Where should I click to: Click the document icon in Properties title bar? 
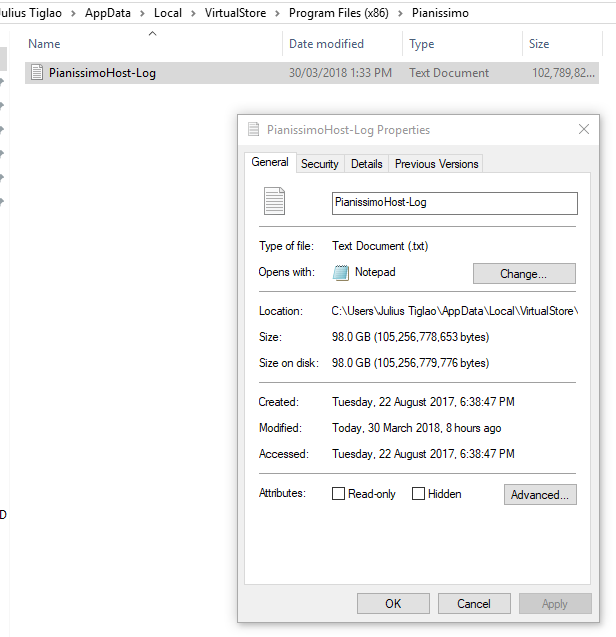click(254, 130)
